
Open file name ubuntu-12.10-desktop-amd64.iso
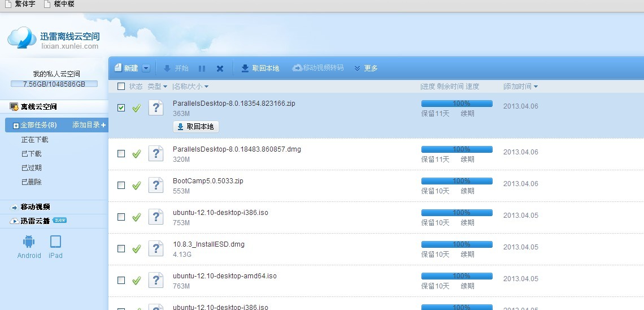[225, 276]
